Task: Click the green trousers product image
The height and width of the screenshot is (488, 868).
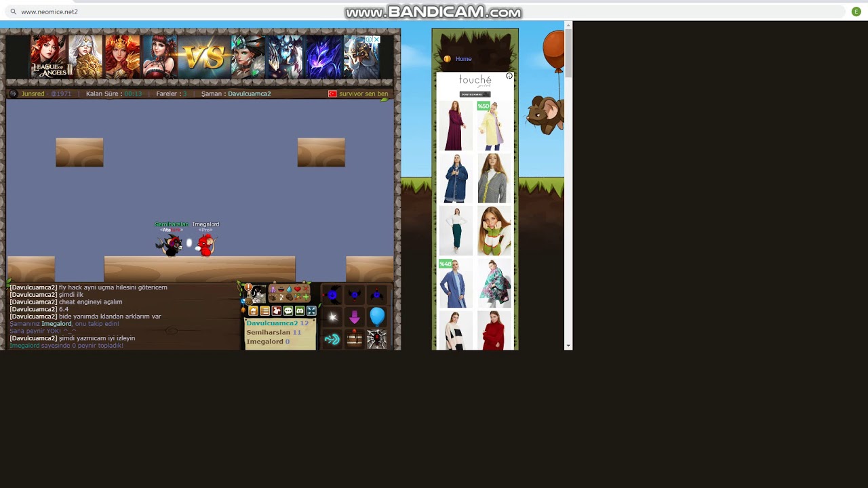Action: click(x=455, y=230)
